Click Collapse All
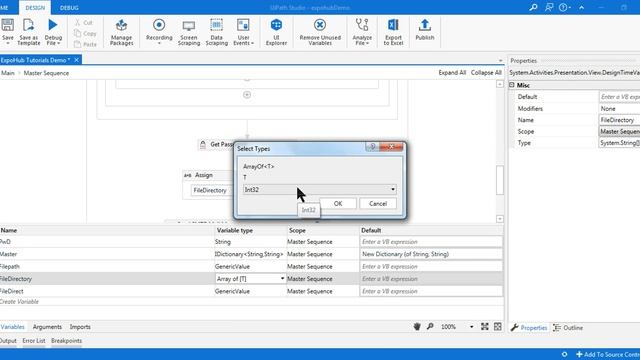This screenshot has height=360, width=640. 486,73
